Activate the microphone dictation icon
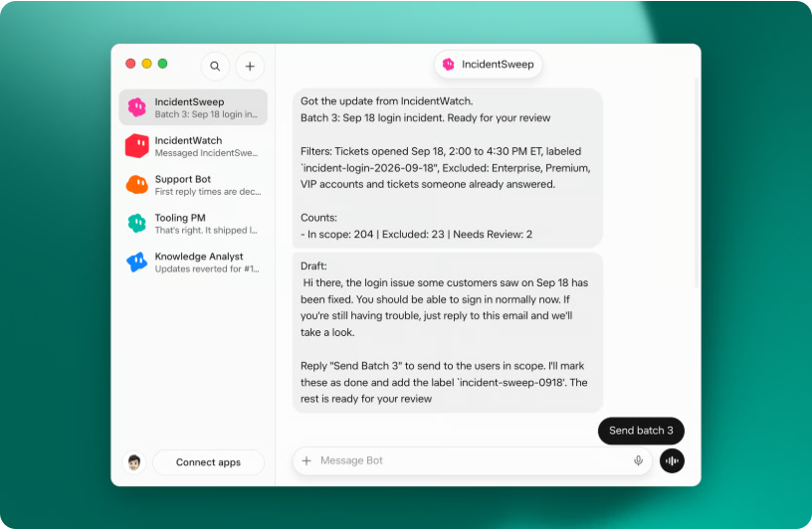The width and height of the screenshot is (812, 529). [x=638, y=460]
